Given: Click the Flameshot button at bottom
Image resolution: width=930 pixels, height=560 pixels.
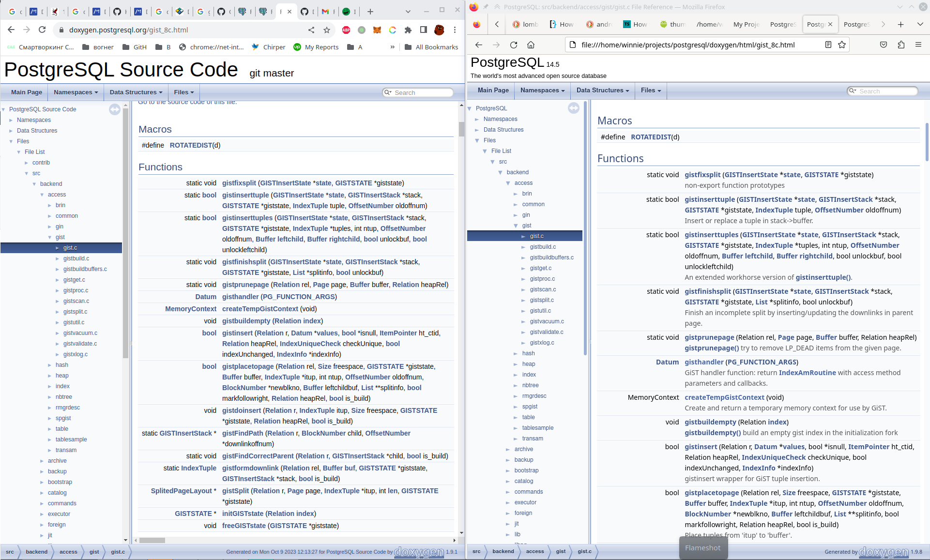Looking at the screenshot, I should pyautogui.click(x=703, y=548).
